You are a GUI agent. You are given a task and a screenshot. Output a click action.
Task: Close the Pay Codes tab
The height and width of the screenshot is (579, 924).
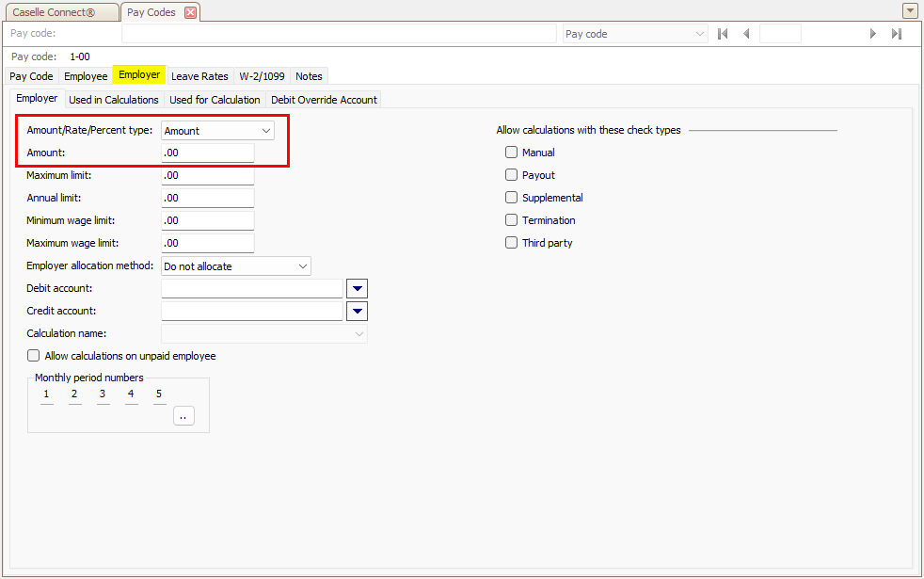190,12
